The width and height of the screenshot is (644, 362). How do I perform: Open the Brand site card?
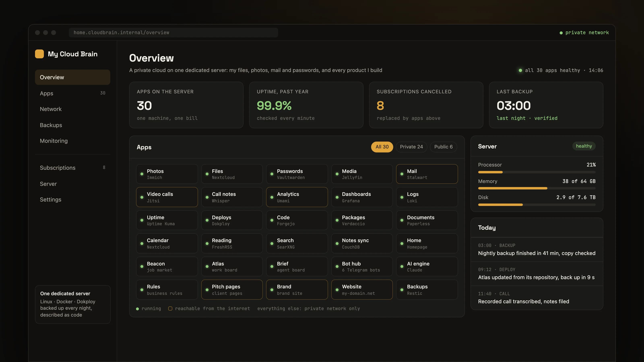click(297, 290)
